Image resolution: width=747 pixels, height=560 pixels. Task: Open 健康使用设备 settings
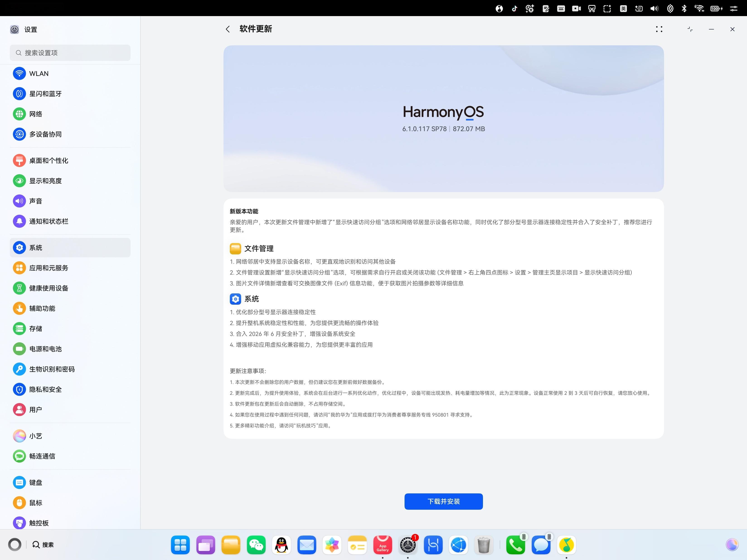click(x=70, y=288)
